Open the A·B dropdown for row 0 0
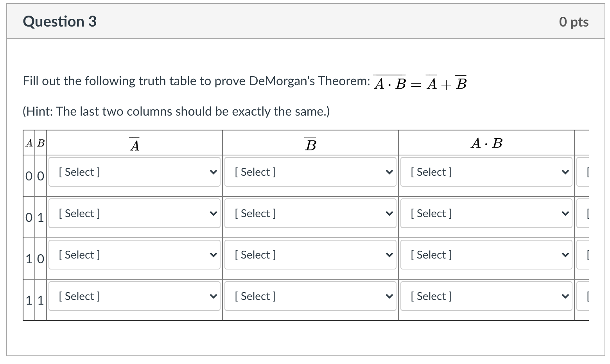610x364 pixels. 486,172
